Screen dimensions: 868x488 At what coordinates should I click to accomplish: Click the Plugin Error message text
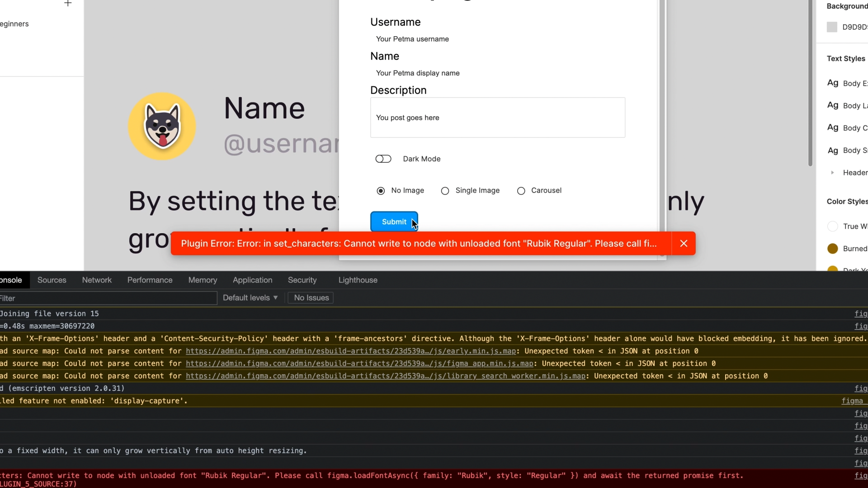click(419, 244)
